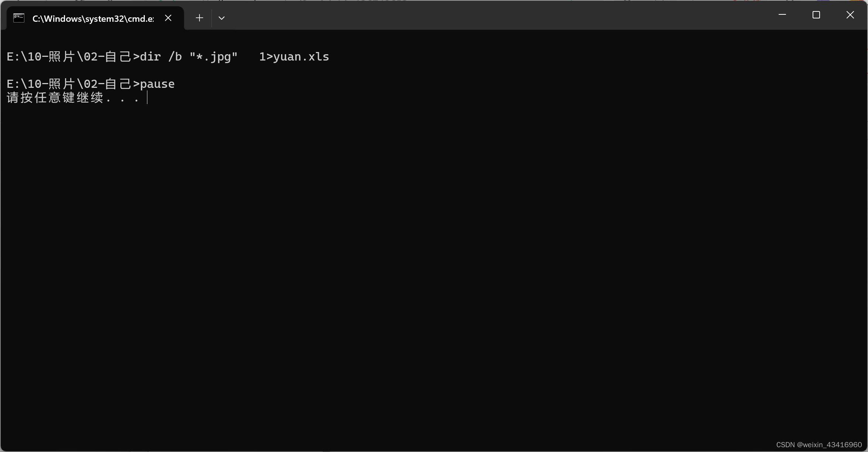Image resolution: width=868 pixels, height=452 pixels.
Task: Click the /b switch in dir command
Action: coord(175,57)
